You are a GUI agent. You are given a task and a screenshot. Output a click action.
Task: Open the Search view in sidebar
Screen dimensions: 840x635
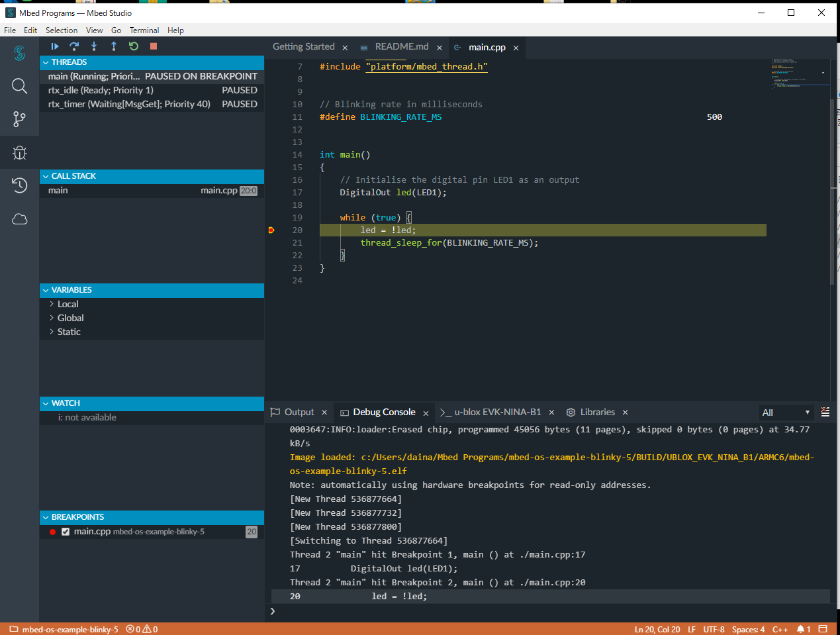19,86
